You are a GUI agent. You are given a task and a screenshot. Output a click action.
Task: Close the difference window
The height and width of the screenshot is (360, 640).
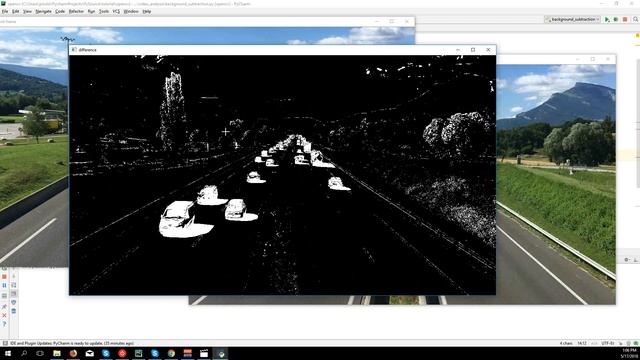point(488,50)
